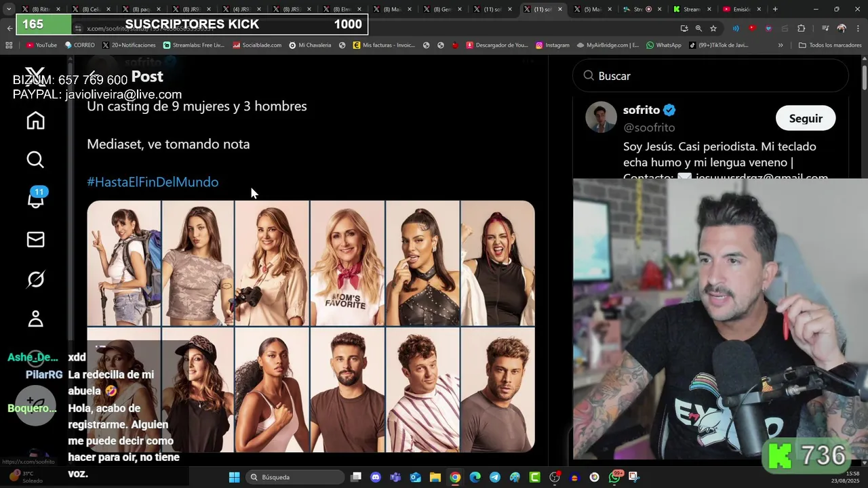Open the Grok icon in X sidebar
Image resolution: width=868 pixels, height=488 pixels.
(x=35, y=279)
